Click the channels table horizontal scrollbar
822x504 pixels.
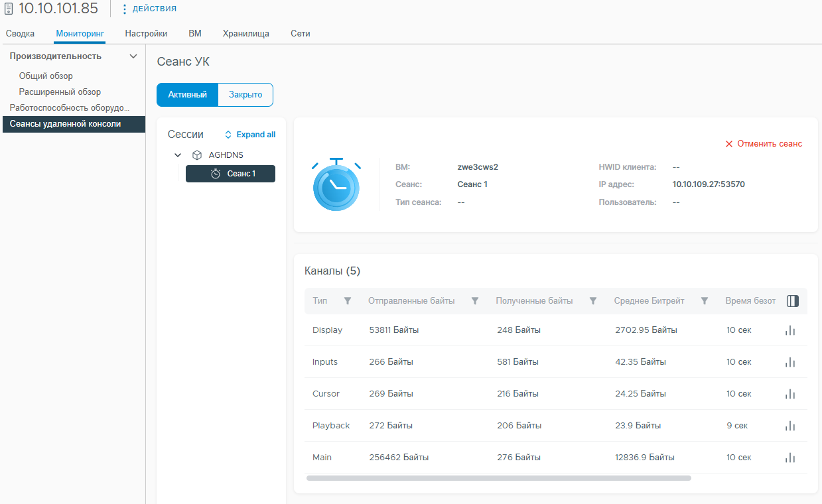pos(499,477)
